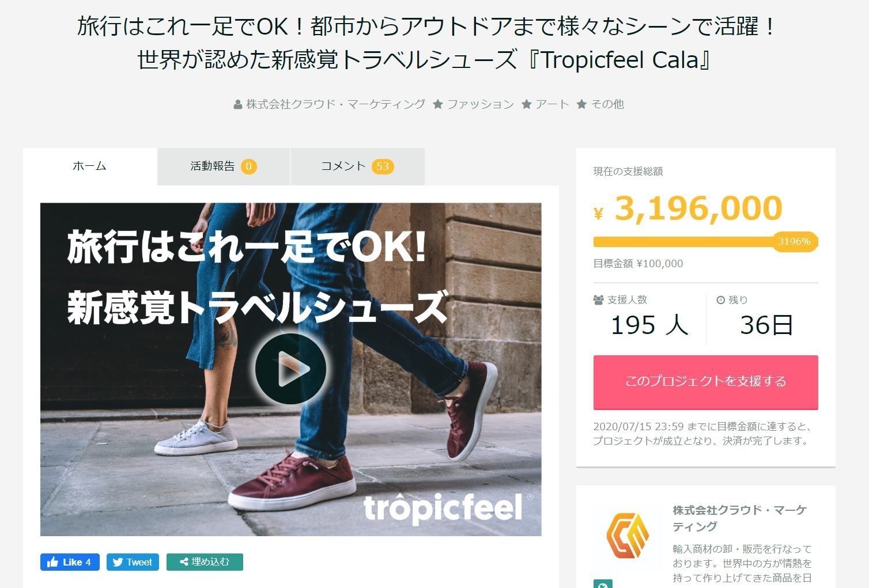
Task: Open 株式会社クラウド・マーケティング profile name in sidebar
Action: [x=739, y=518]
